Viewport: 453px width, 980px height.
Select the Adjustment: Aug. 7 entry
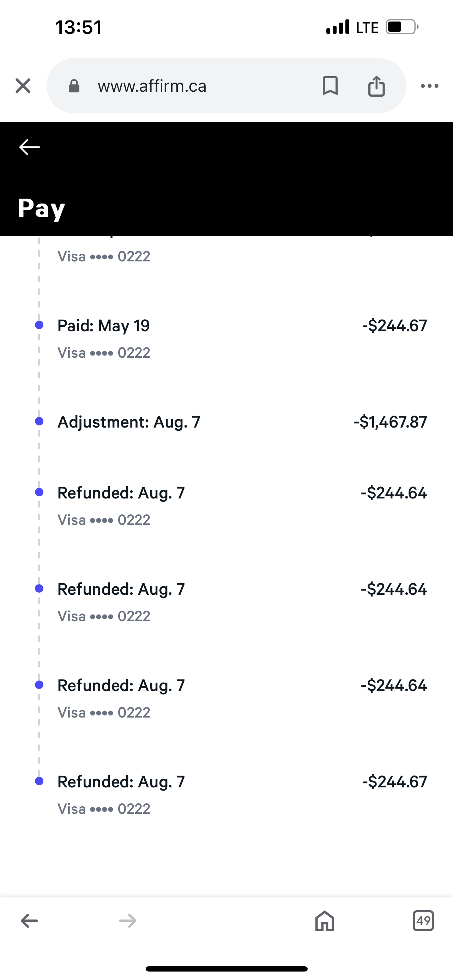128,422
